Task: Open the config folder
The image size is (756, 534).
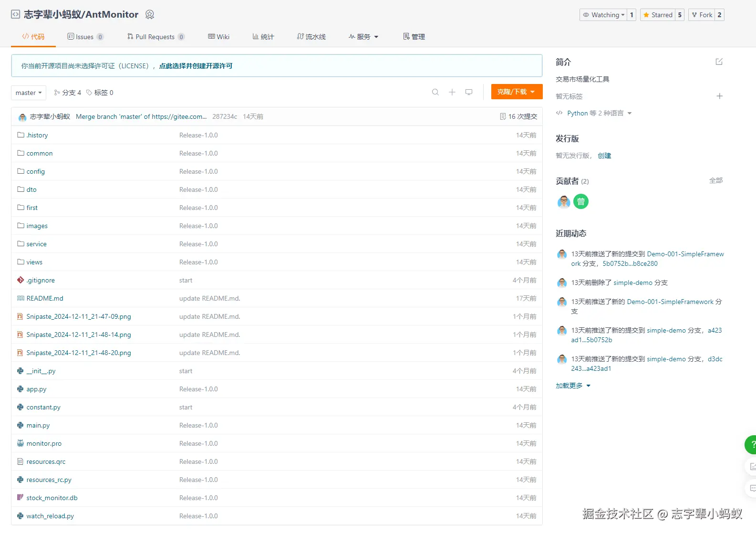Action: 36,171
